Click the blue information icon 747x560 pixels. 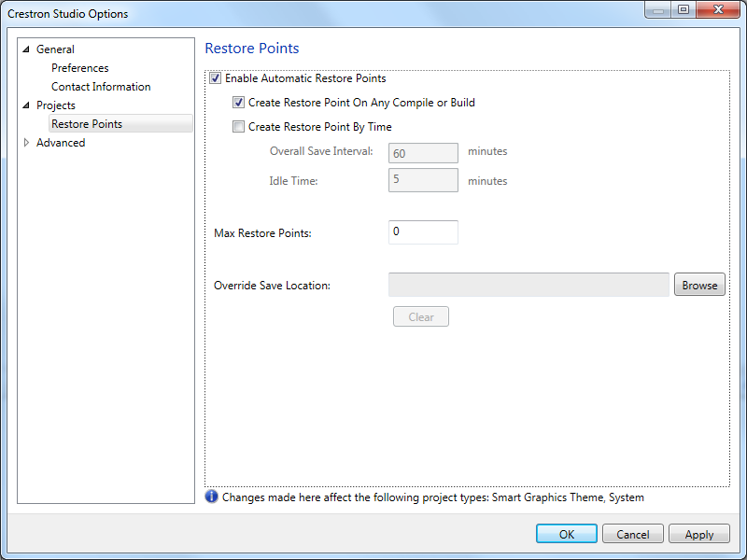[212, 497]
